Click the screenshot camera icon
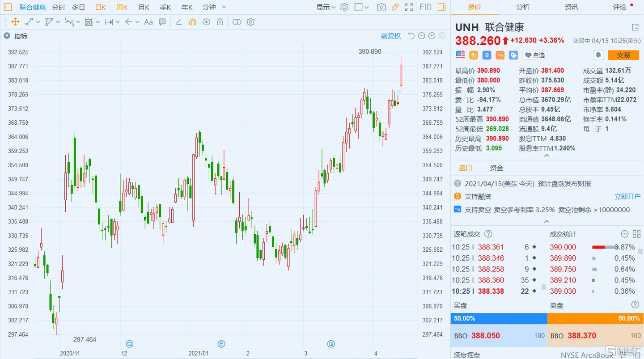The width and height of the screenshot is (644, 359). (x=381, y=7)
